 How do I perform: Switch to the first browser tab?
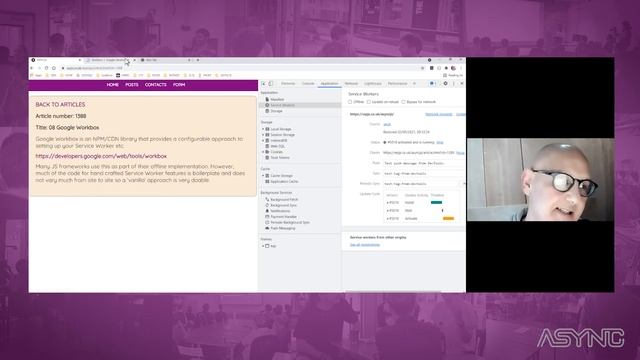point(56,60)
